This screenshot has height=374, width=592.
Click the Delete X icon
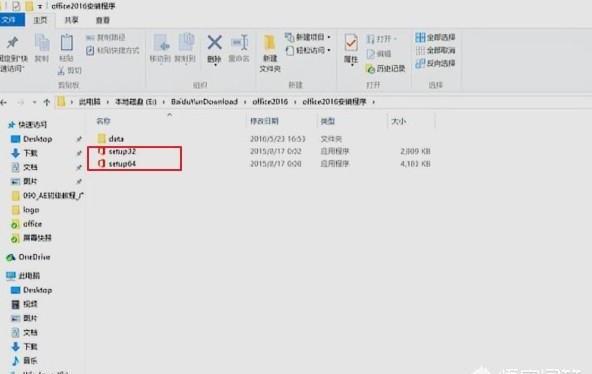(214, 42)
